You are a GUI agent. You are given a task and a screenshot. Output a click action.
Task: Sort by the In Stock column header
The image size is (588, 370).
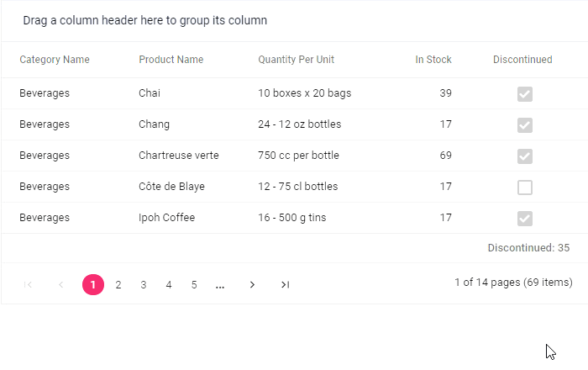[x=433, y=60]
